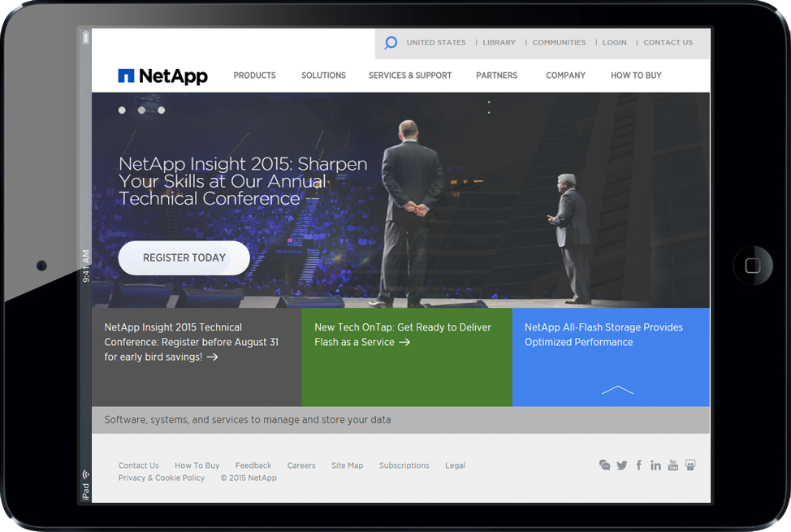Select the second carousel dot

coord(142,110)
